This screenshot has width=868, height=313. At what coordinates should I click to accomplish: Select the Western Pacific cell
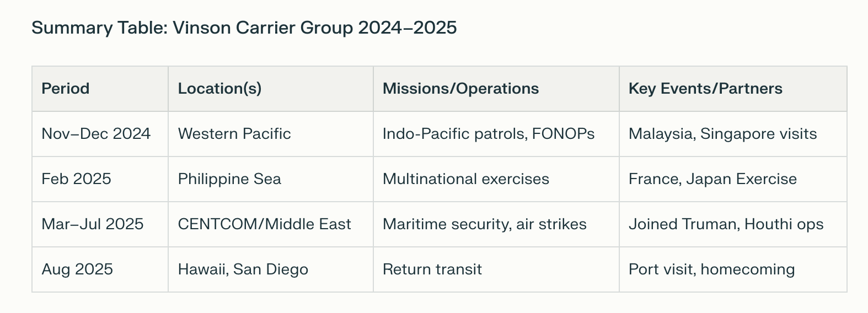coord(271,134)
